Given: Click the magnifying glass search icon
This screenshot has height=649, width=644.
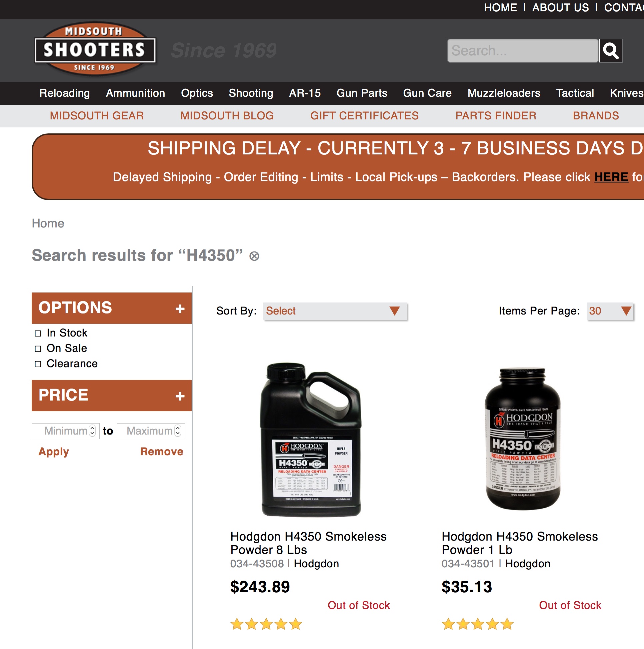Looking at the screenshot, I should pos(610,51).
